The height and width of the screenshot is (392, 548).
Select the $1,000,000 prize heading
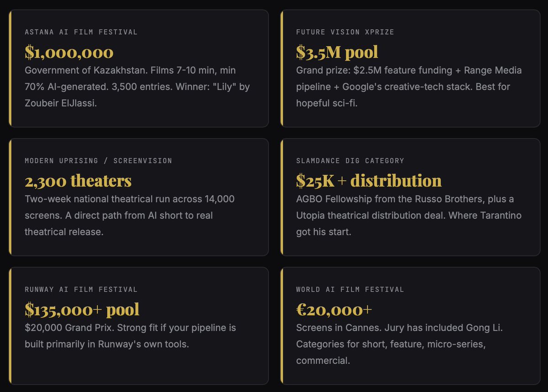(x=69, y=52)
